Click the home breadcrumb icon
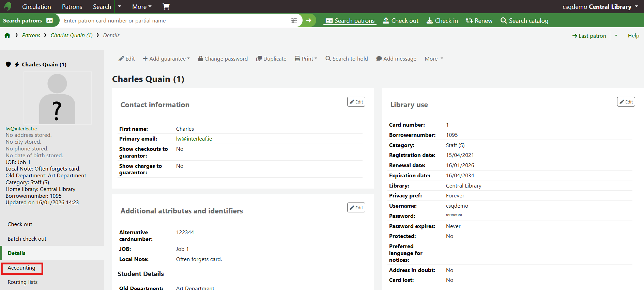Screen dimensions: 644x290 (7, 35)
